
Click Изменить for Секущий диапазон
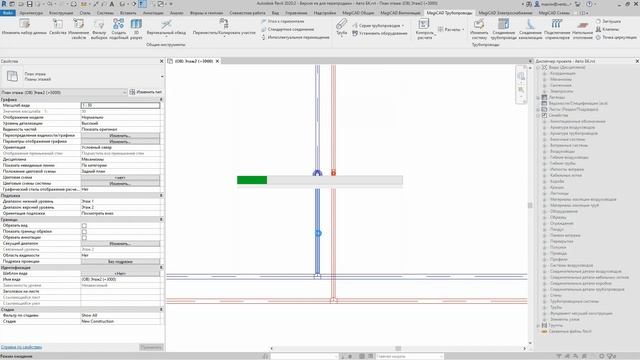coord(120,243)
